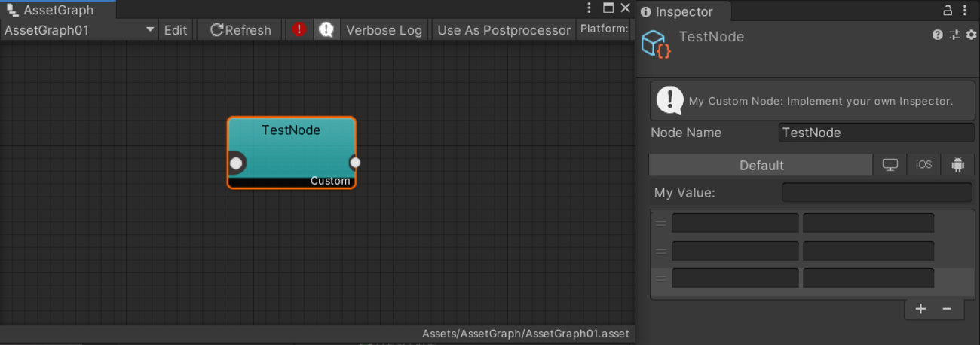The width and height of the screenshot is (980, 345).
Task: Switch to the iOS platform tab
Action: coord(923,165)
